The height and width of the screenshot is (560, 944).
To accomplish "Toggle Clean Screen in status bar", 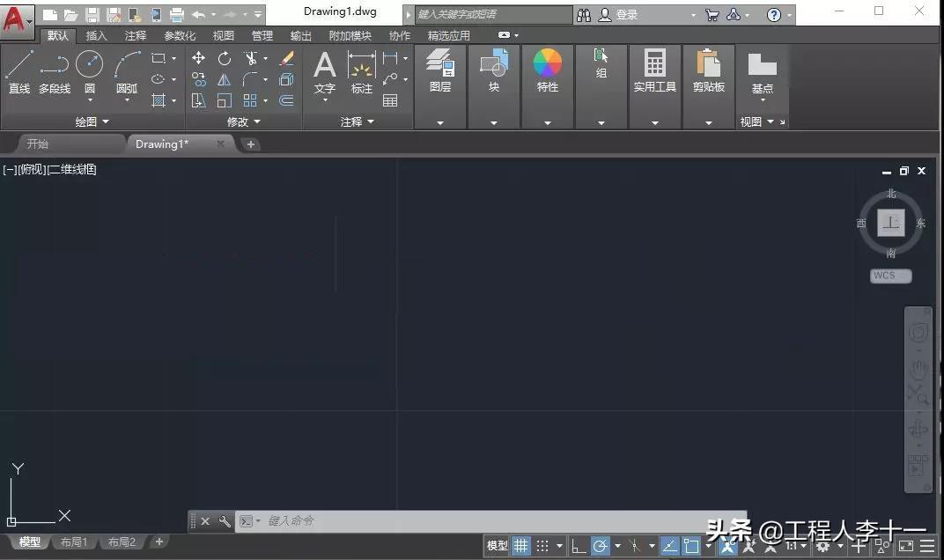I will tap(906, 546).
